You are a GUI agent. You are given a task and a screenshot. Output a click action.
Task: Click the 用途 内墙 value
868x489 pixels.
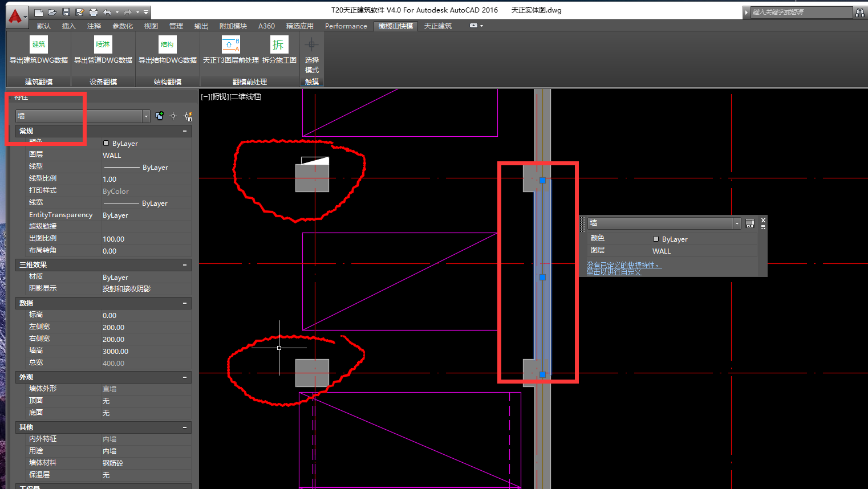[x=146, y=451]
